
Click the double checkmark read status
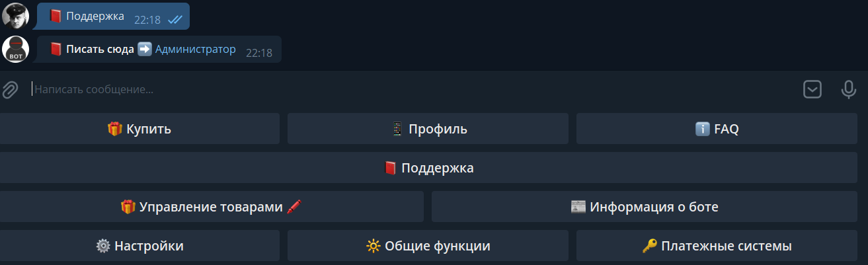[x=175, y=20]
